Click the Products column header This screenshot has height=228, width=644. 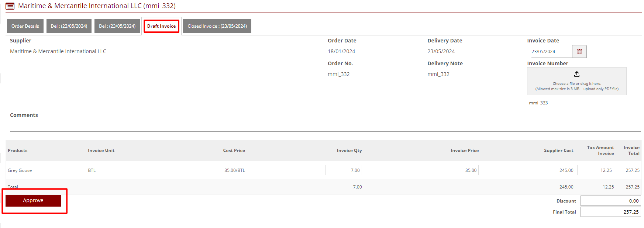18,151
